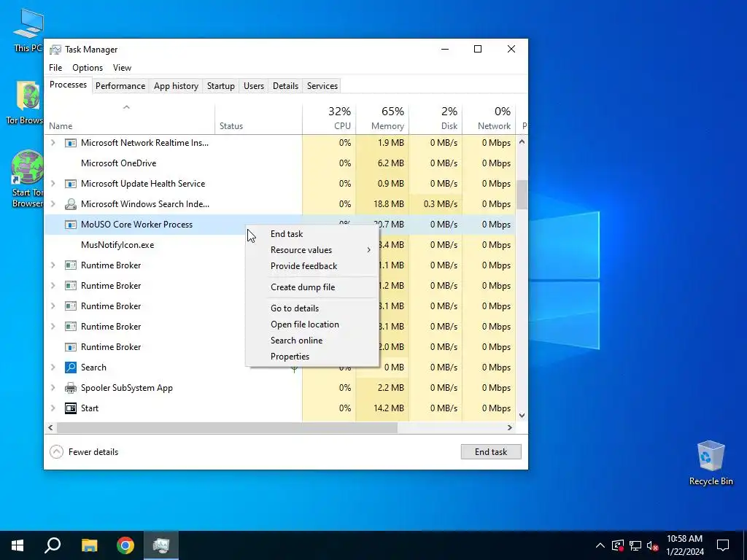Sort by the Memory column header

click(x=382, y=119)
